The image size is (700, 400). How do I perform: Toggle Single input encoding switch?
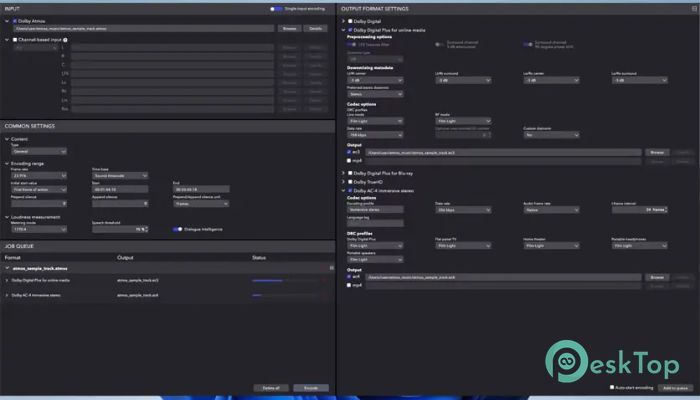tap(276, 8)
